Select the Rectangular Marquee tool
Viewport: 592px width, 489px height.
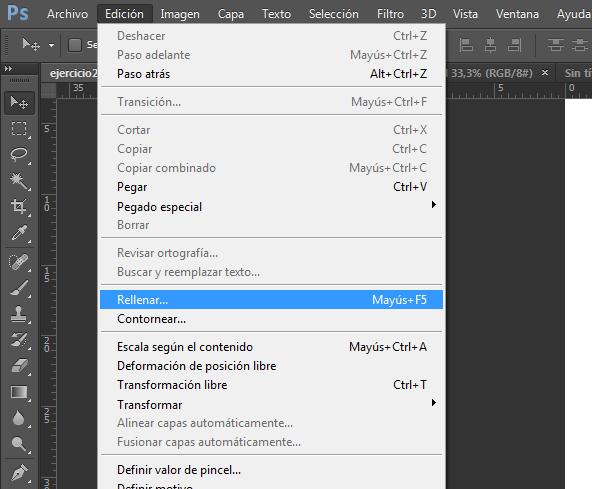click(19, 128)
